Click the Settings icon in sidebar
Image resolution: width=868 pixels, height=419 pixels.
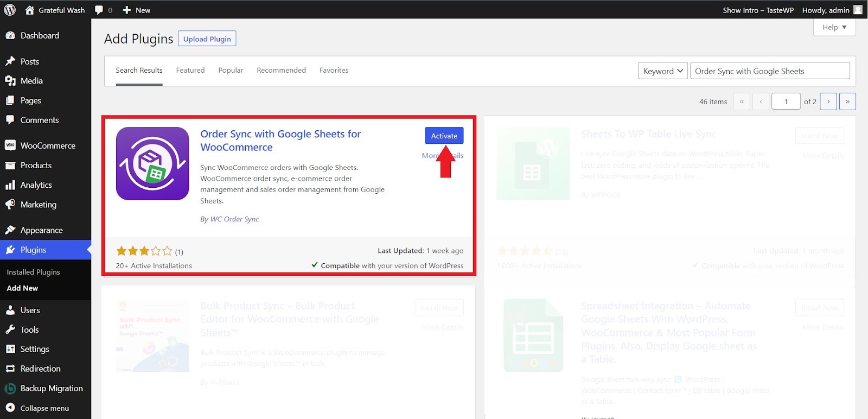click(10, 349)
